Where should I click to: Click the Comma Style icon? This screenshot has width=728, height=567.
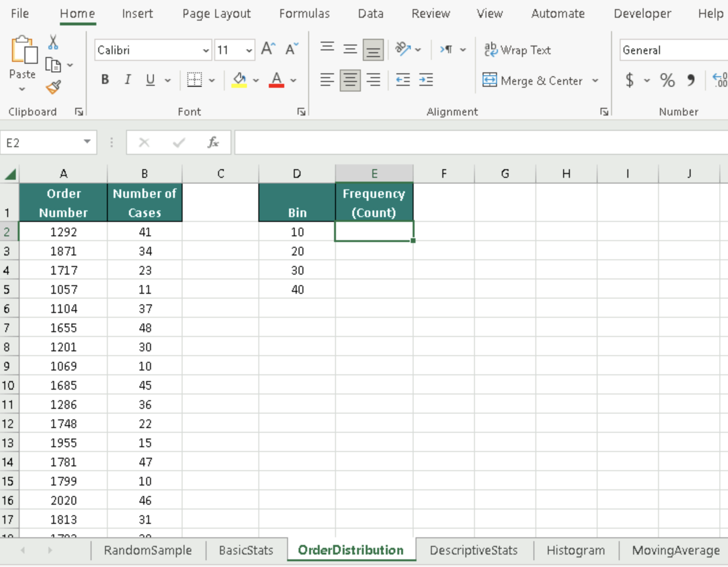pos(691,81)
